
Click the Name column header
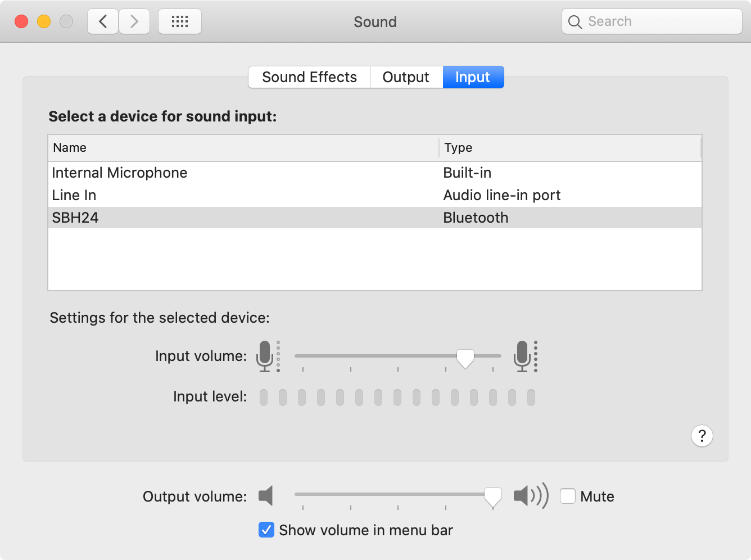(x=69, y=147)
